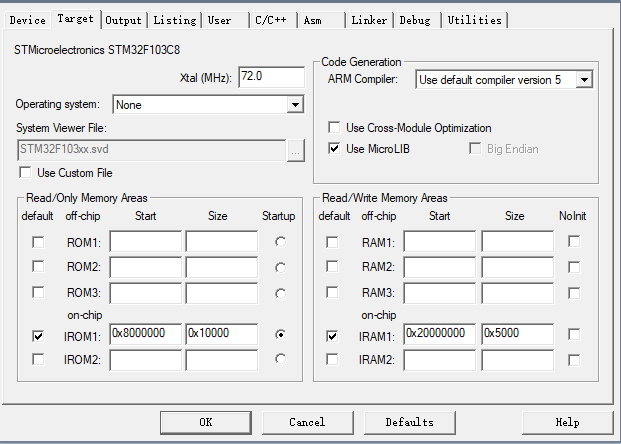Check the ROM2 default checkbox
The width and height of the screenshot is (621, 444).
tap(38, 266)
